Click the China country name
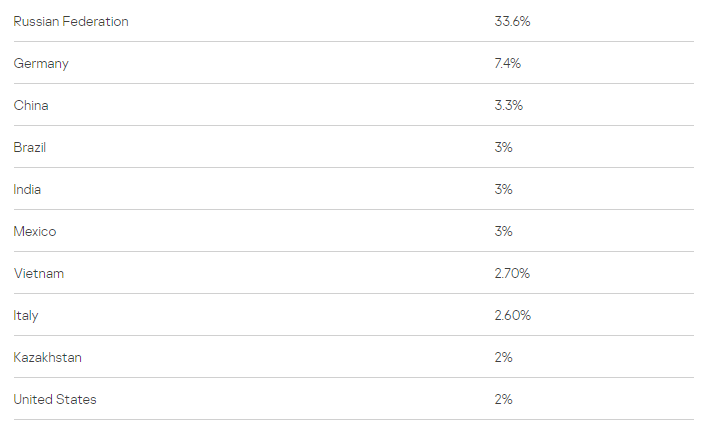 [x=31, y=106]
